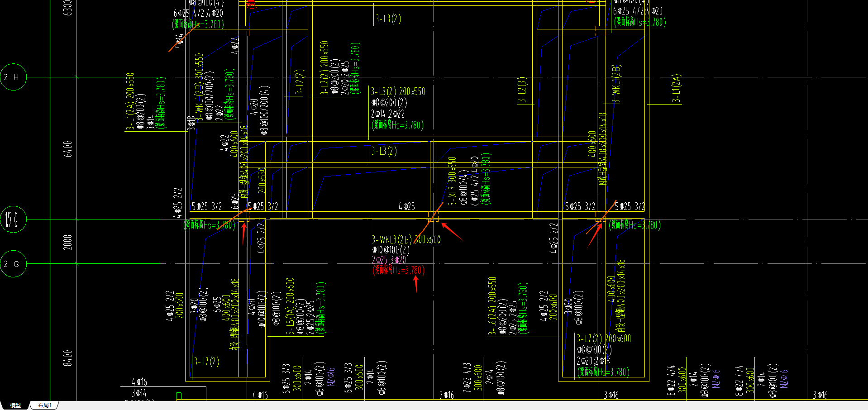Pick beam label 3-L7(2) 200x600

point(604,338)
